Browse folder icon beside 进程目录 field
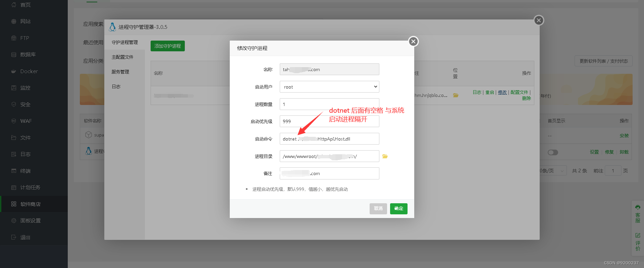Image resolution: width=644 pixels, height=268 pixels. pos(385,156)
